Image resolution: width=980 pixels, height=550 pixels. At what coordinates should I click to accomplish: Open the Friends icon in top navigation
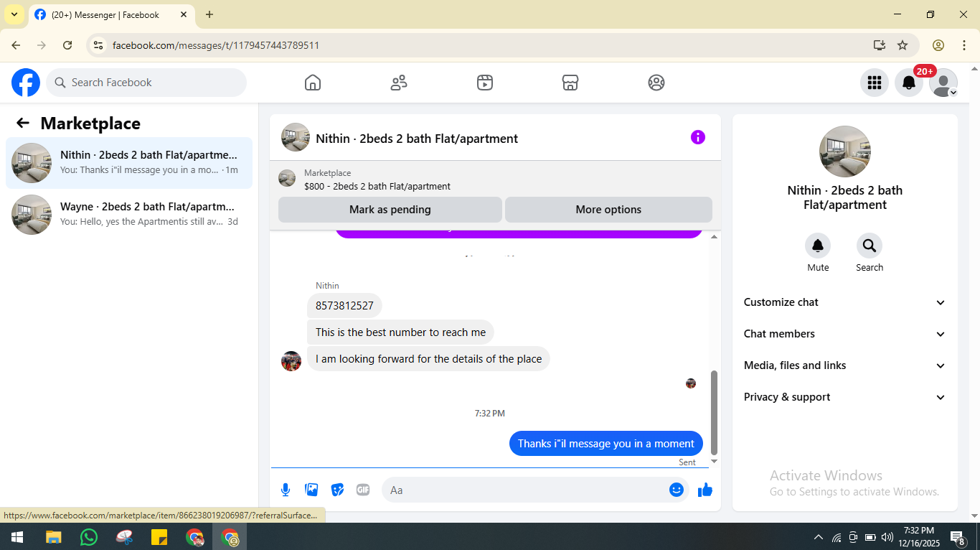click(399, 83)
